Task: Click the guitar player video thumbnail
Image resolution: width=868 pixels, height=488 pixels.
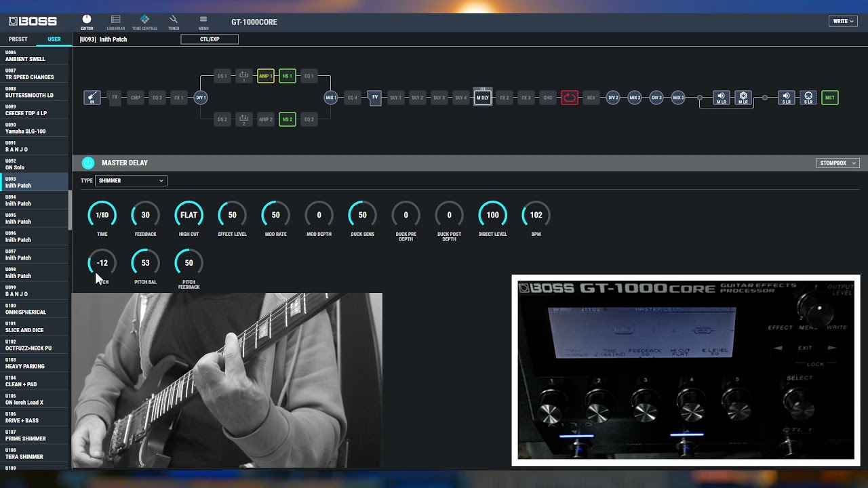Action: [227, 380]
